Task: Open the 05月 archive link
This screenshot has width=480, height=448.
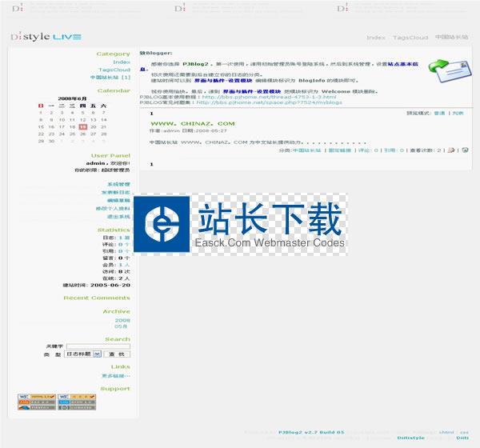Action: 122,326
